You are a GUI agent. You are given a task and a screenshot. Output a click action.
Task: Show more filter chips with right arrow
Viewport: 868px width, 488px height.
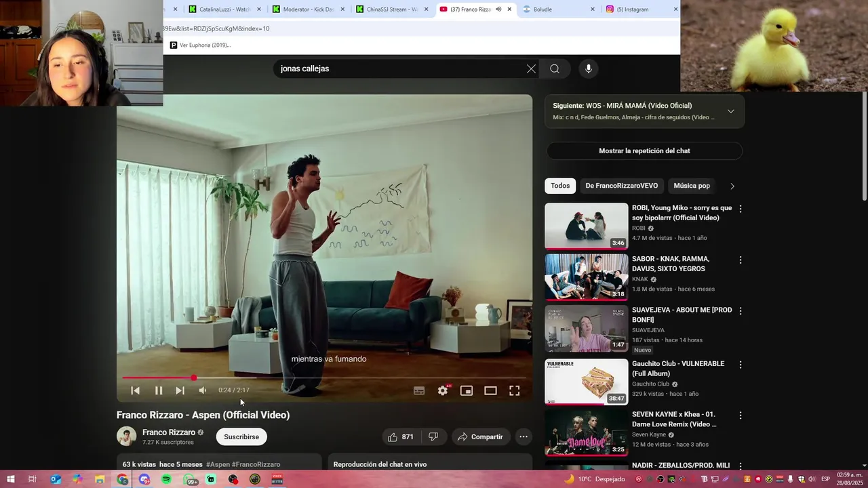click(x=732, y=186)
